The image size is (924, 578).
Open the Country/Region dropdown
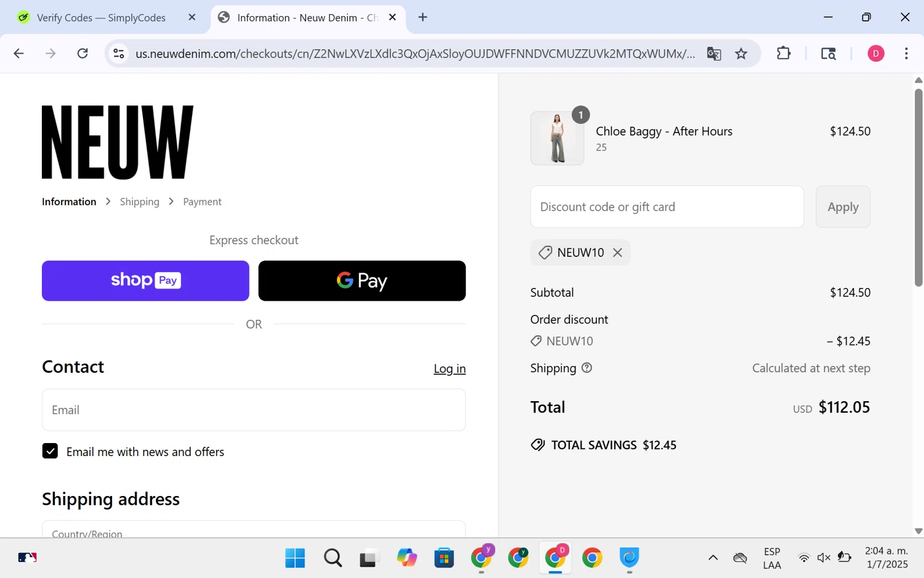(x=254, y=530)
